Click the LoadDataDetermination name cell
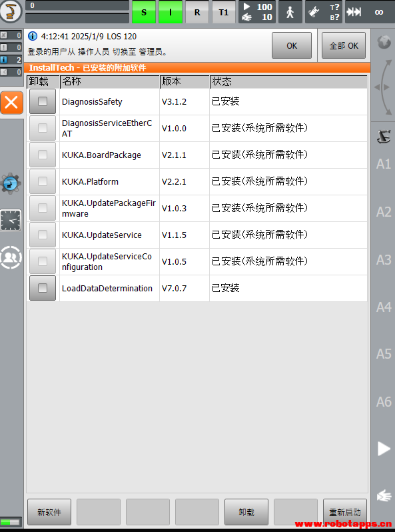 (x=109, y=289)
